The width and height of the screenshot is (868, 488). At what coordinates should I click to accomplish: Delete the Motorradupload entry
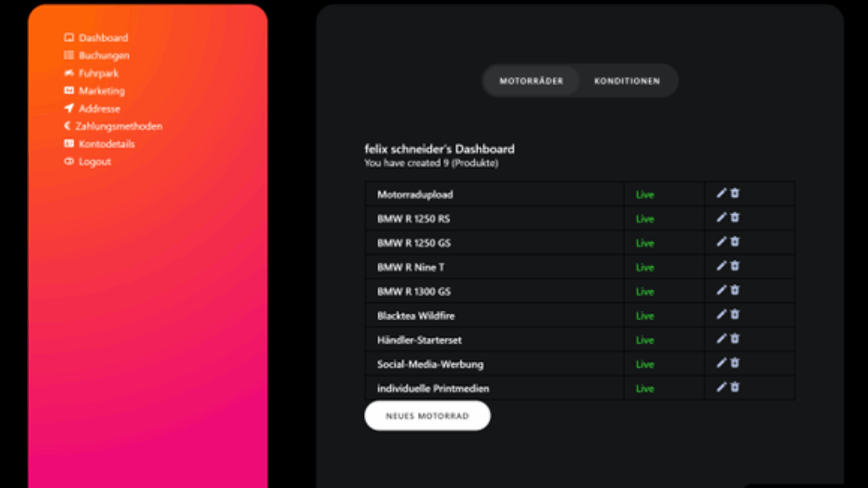(735, 193)
